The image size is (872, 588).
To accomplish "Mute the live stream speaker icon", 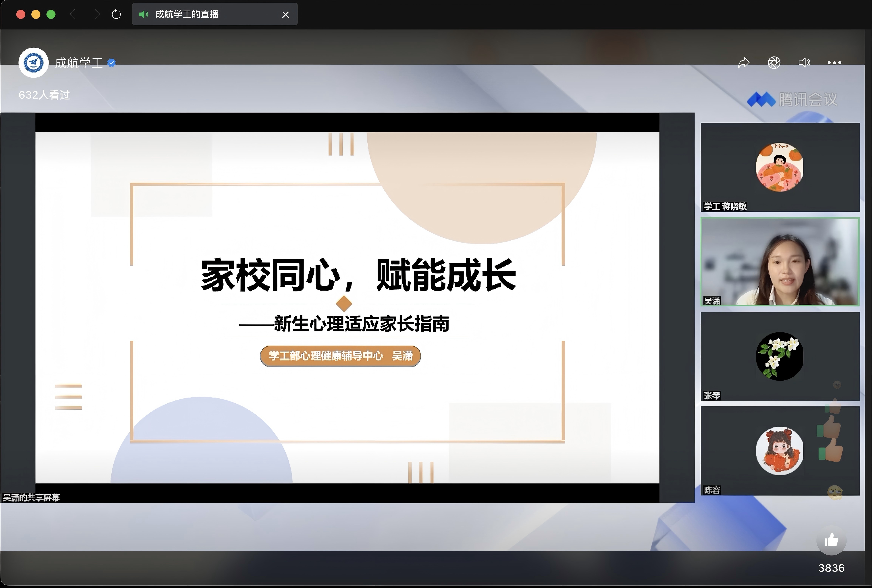I will pyautogui.click(x=804, y=63).
